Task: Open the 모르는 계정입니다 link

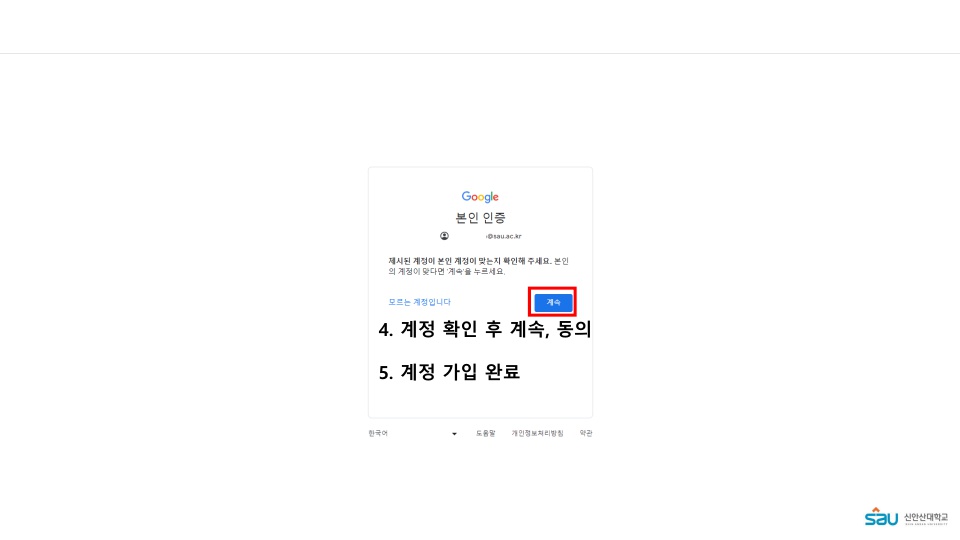Action: pyautogui.click(x=419, y=302)
